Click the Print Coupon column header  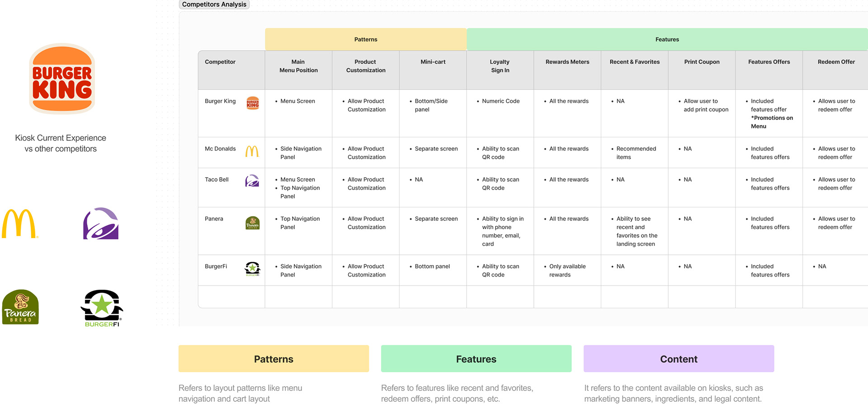(x=702, y=62)
